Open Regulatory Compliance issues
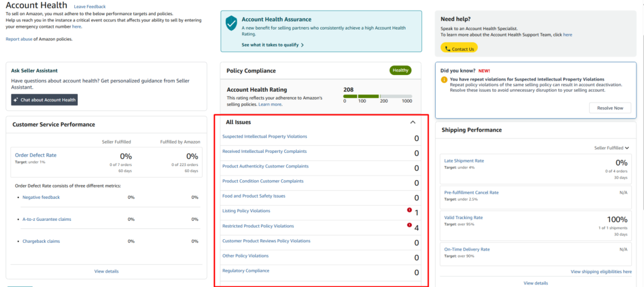The width and height of the screenshot is (644, 287). tap(246, 271)
